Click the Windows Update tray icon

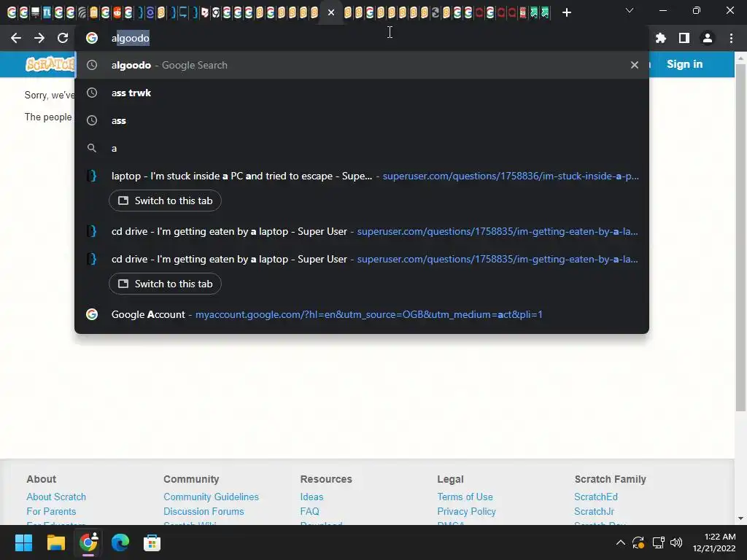638,542
